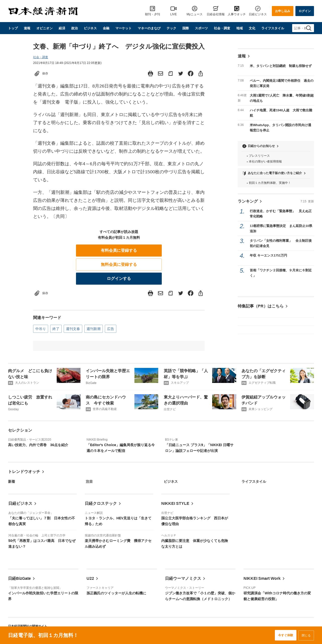The height and width of the screenshot is (644, 322).
Task: Open the Apple Watch band thumbnail
Action: (x=302, y=402)
